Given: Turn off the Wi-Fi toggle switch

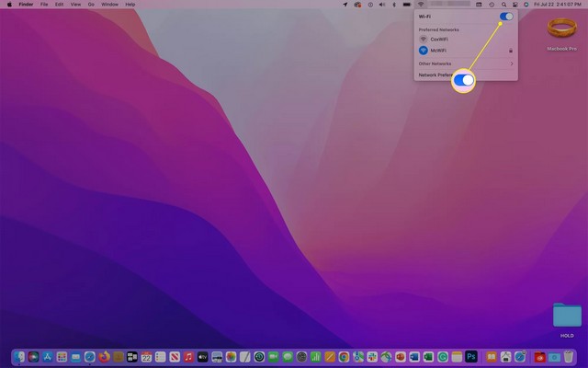Looking at the screenshot, I should click(505, 17).
